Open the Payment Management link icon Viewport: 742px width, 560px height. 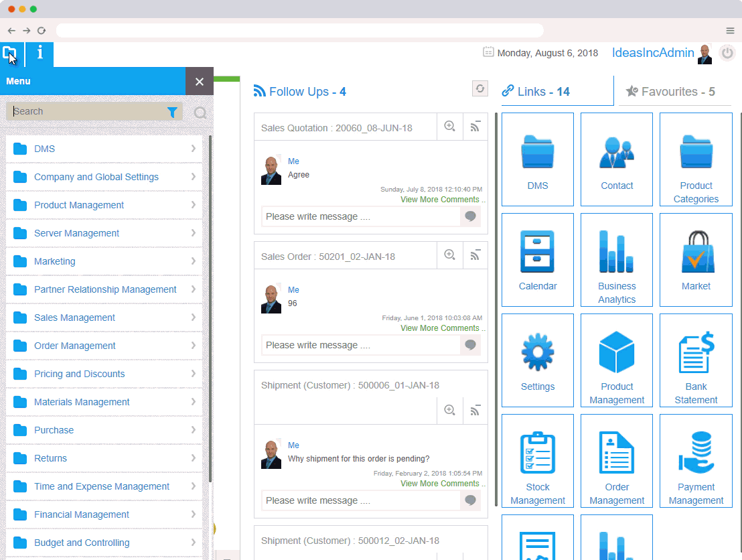pyautogui.click(x=696, y=453)
